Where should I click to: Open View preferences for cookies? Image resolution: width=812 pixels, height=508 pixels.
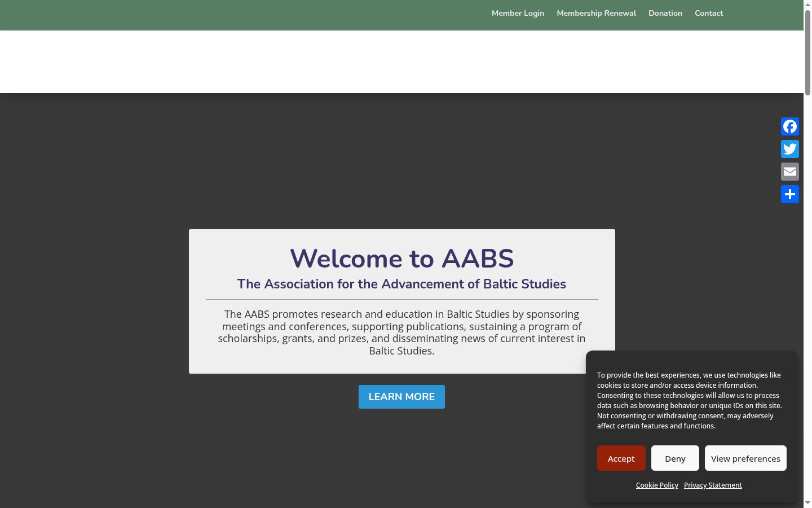[745, 458]
